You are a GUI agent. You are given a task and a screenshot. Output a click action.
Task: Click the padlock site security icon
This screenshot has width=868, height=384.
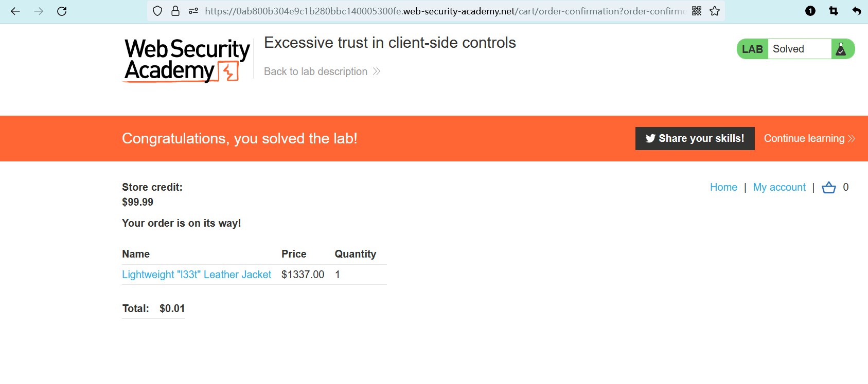tap(175, 11)
